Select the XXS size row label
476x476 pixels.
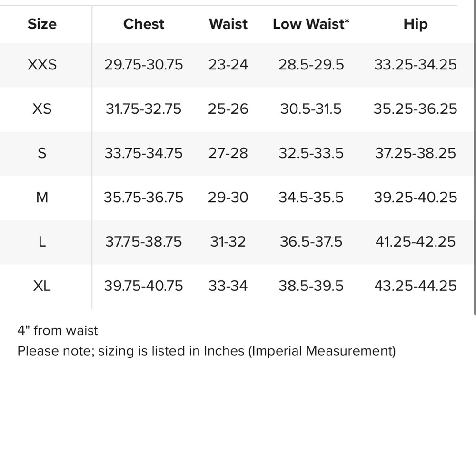click(x=42, y=65)
